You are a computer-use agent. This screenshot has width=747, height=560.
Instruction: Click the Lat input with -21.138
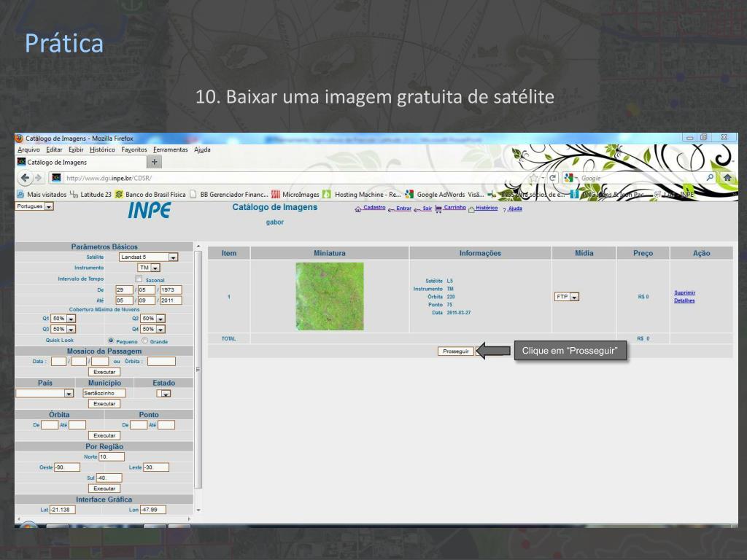click(x=63, y=510)
